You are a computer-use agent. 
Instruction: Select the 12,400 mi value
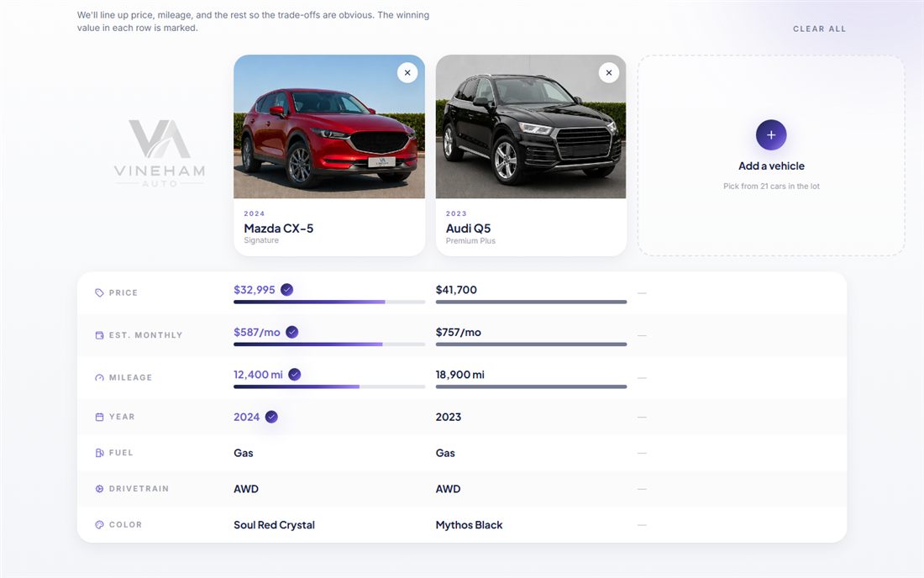(258, 374)
